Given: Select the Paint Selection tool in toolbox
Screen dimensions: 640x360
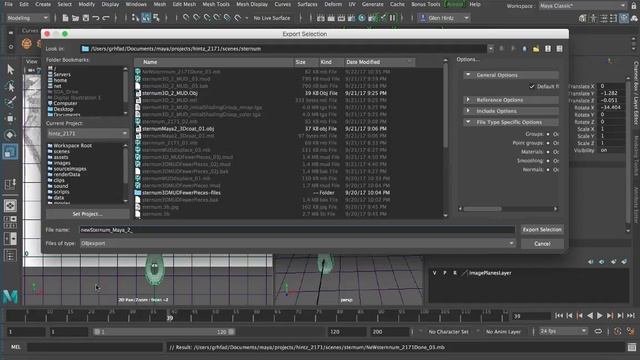Looking at the screenshot, I should (x=11, y=102).
